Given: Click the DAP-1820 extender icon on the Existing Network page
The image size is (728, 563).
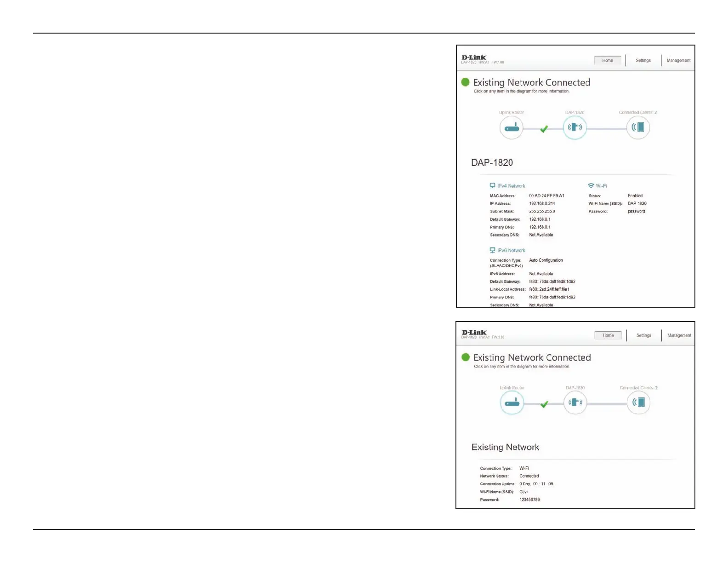Looking at the screenshot, I should coord(575,403).
